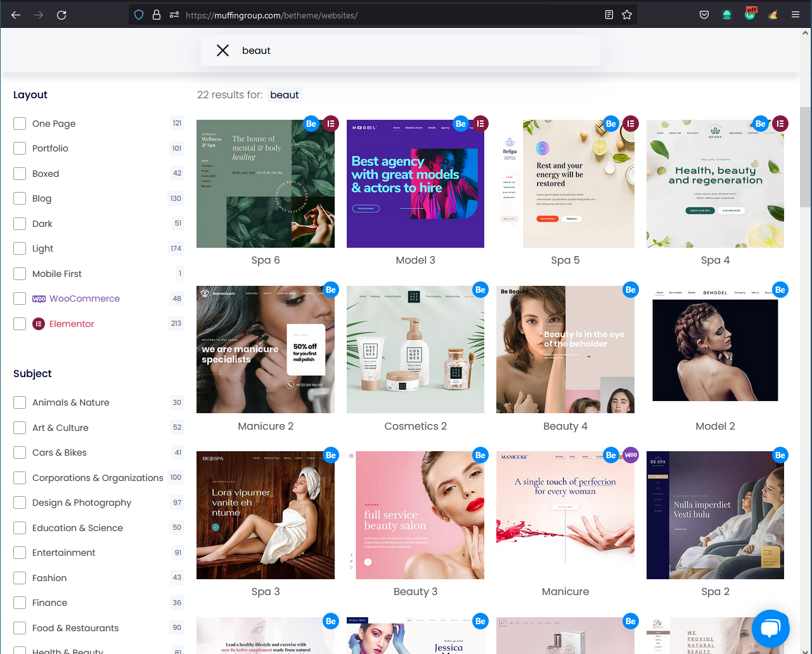The image size is (812, 654).
Task: Check the Food & Restaurants subject
Action: (20, 628)
